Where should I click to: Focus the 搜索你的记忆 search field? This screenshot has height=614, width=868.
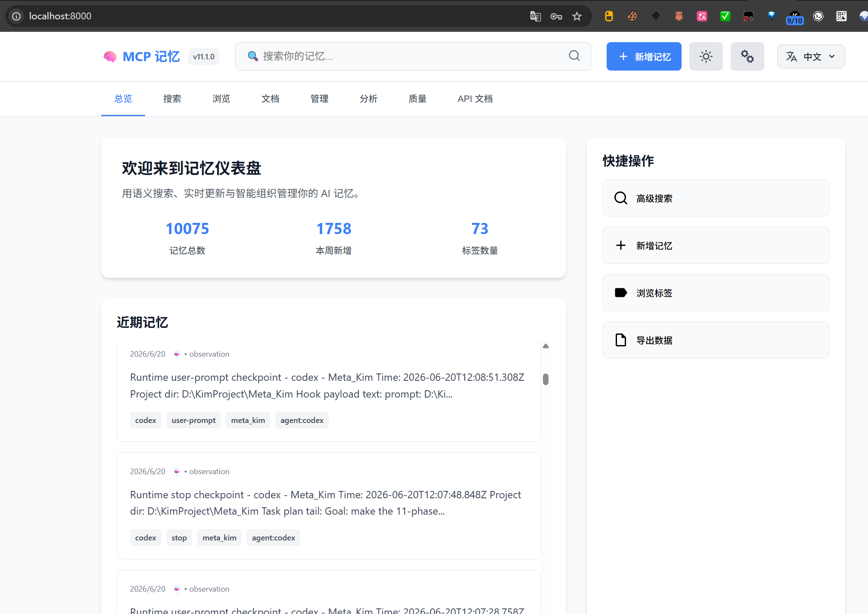[x=412, y=56]
